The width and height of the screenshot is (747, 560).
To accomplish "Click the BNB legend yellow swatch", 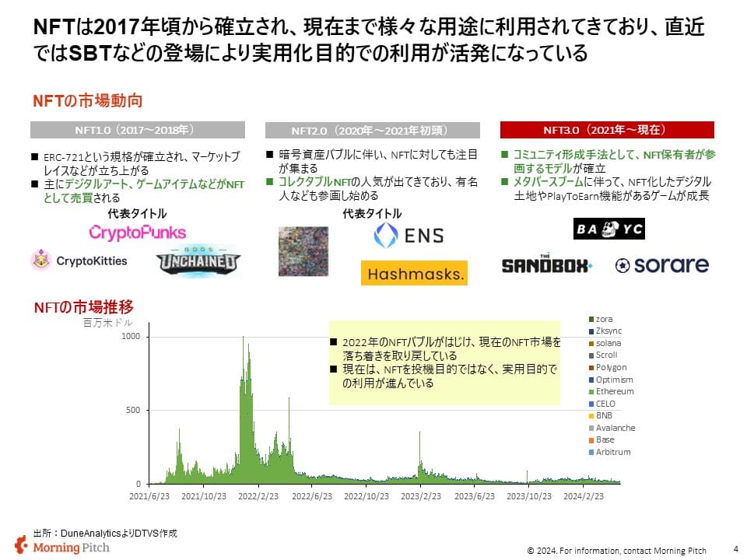I will (591, 415).
